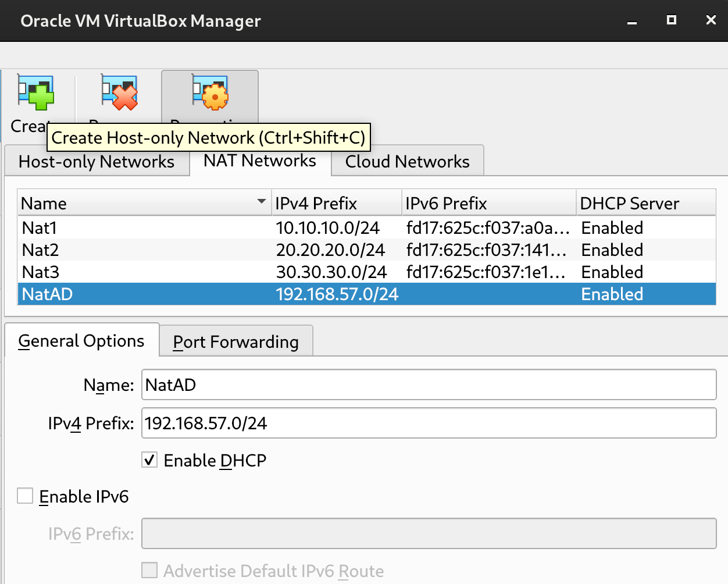Switch to the Host-only Networks tab
728x584 pixels.
(97, 162)
